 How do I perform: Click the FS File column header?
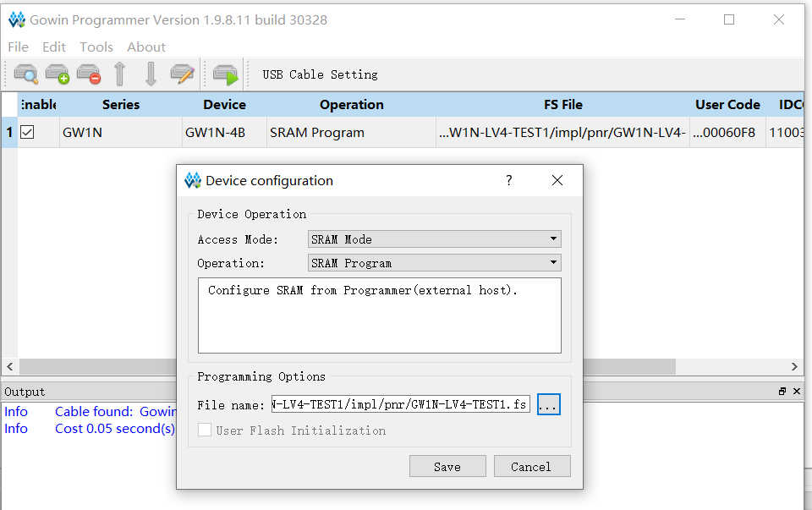(x=563, y=105)
